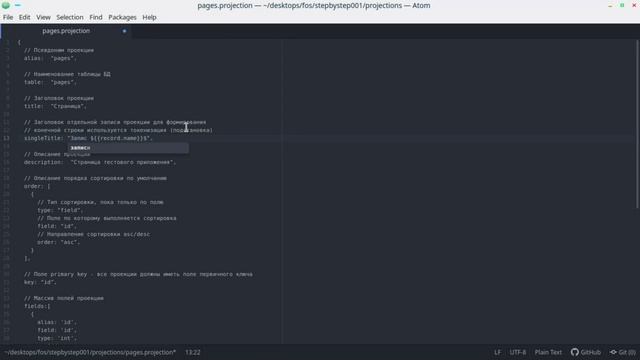This screenshot has height=360, width=640.
Task: Select the pages.projection tab
Action: [66, 31]
